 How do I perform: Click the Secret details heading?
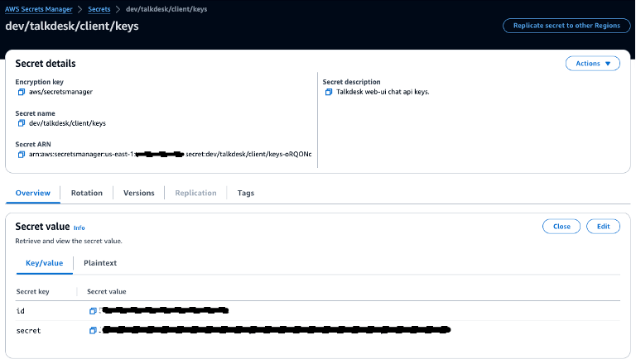point(46,64)
